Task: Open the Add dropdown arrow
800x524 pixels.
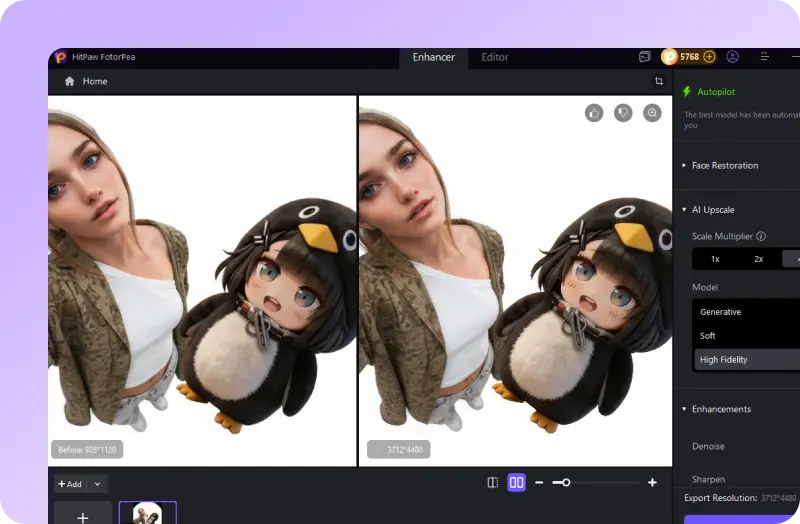Action: (x=97, y=484)
